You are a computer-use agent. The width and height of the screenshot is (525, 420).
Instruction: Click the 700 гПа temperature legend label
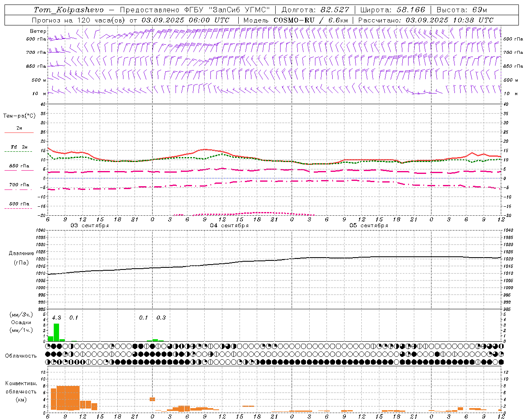coord(19,185)
